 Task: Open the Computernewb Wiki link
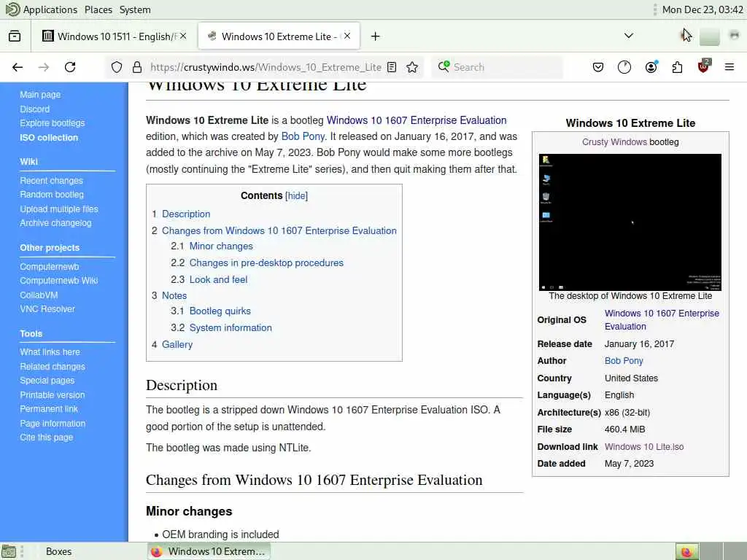click(x=58, y=281)
